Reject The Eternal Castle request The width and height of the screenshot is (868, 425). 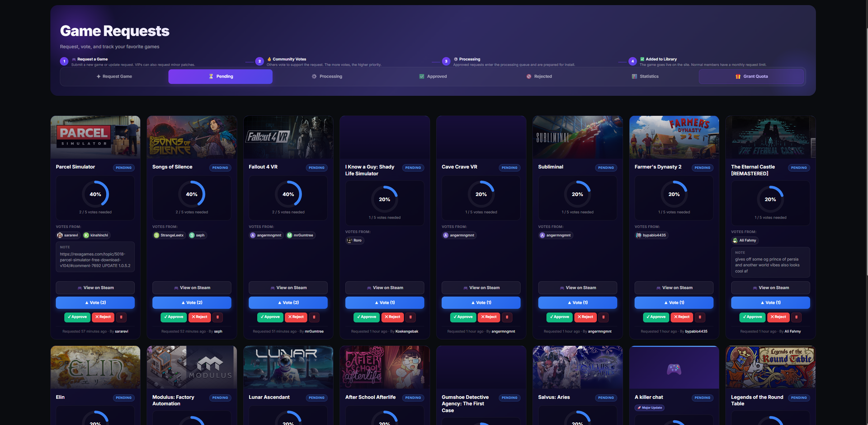(778, 317)
